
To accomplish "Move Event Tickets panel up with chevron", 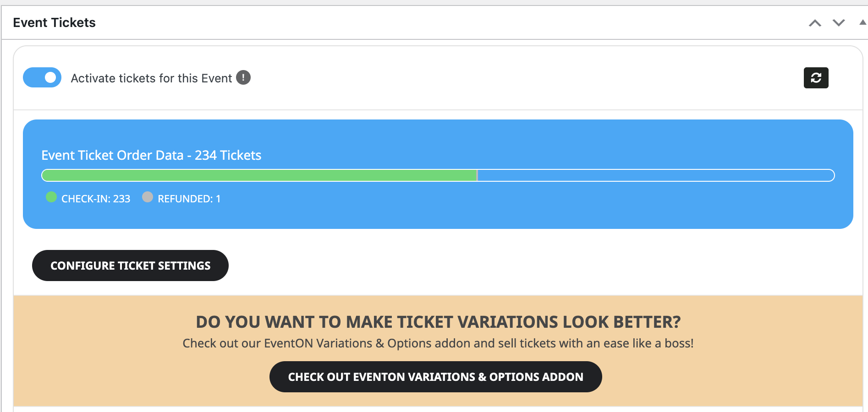I will coord(815,23).
